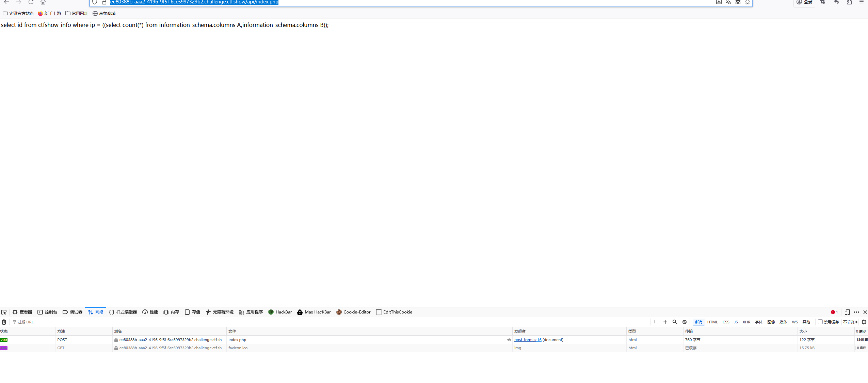The width and height of the screenshot is (868, 383).
Task: Click the red error count badge
Action: 834,312
